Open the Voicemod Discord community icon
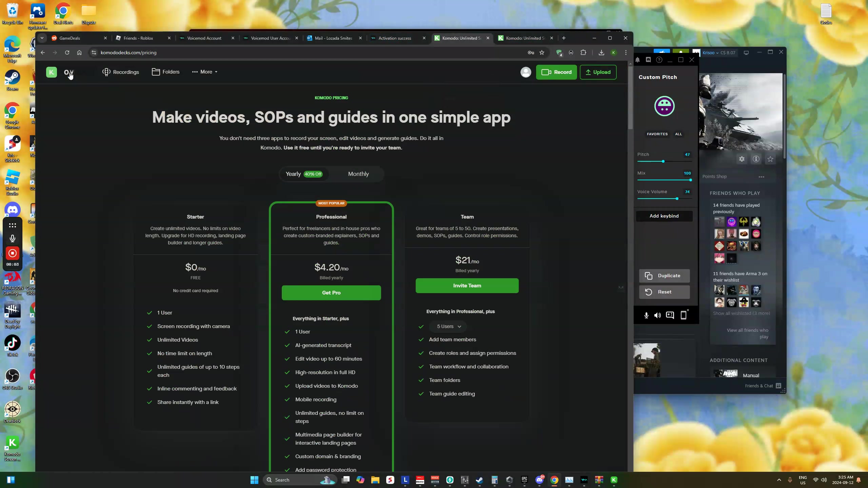The width and height of the screenshot is (868, 488). coord(648,60)
